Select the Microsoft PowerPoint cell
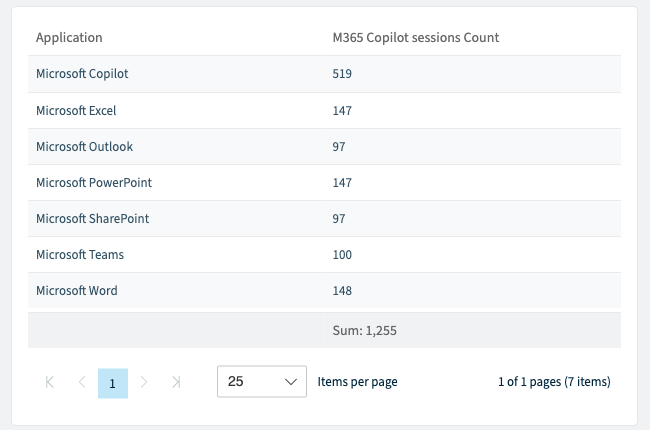The image size is (650, 430). 94,183
